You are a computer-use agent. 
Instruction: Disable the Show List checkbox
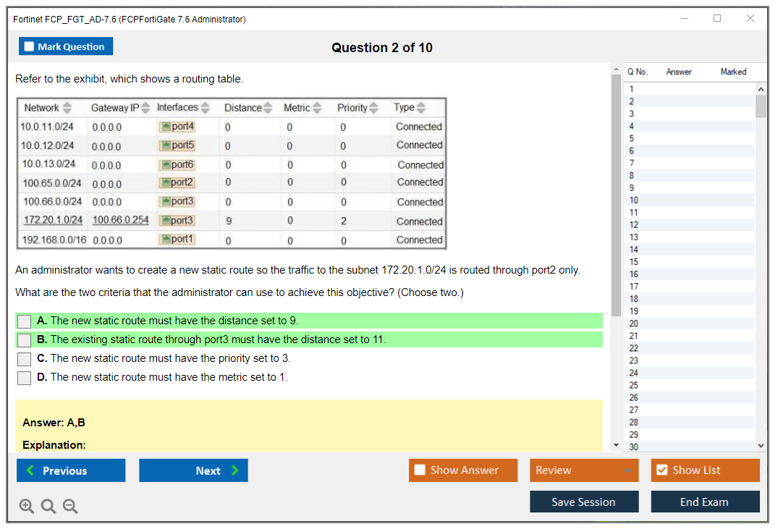pos(661,470)
